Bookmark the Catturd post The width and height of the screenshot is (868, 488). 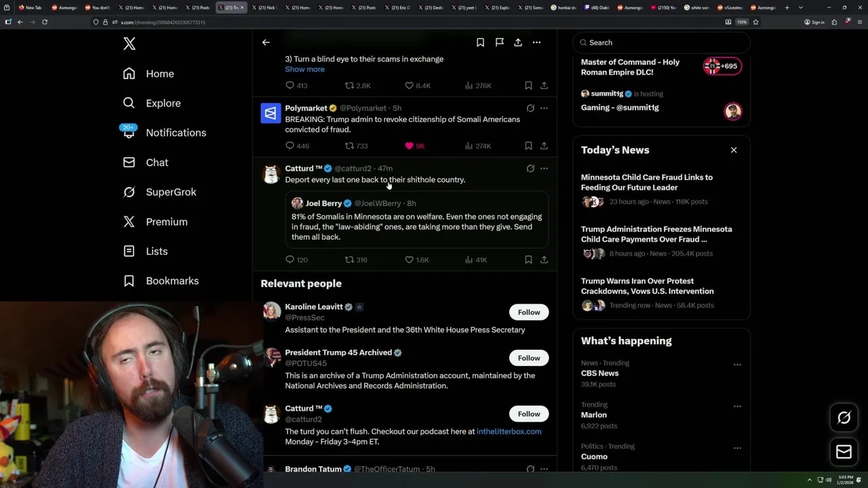(528, 260)
